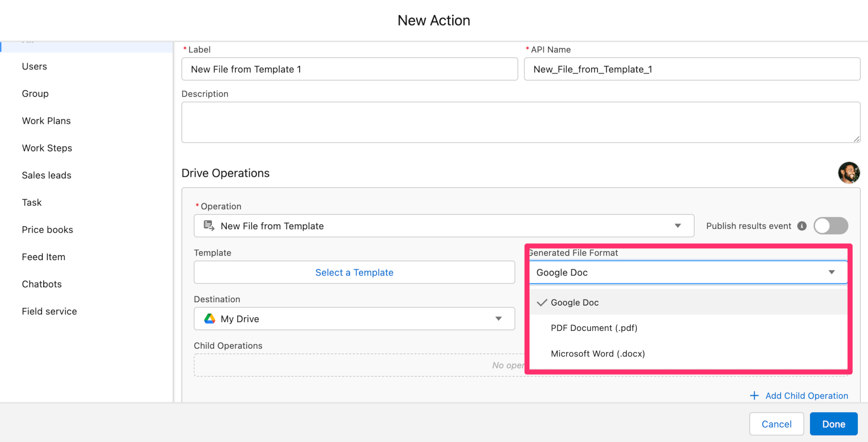The width and height of the screenshot is (868, 442).
Task: Open Work Steps in the sidebar
Action: [x=47, y=148]
